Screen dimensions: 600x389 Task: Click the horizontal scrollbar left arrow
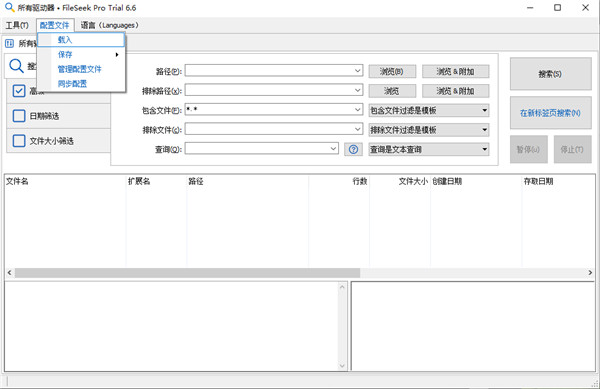10,273
